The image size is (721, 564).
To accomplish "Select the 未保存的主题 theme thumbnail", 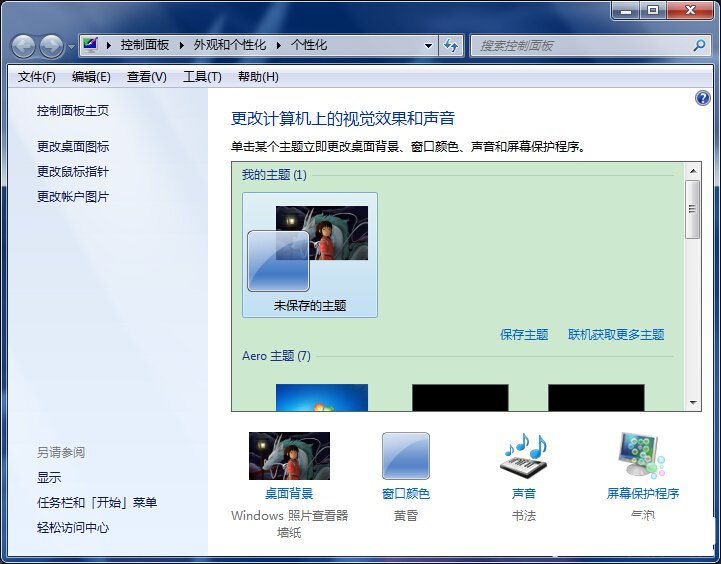I will pos(310,255).
